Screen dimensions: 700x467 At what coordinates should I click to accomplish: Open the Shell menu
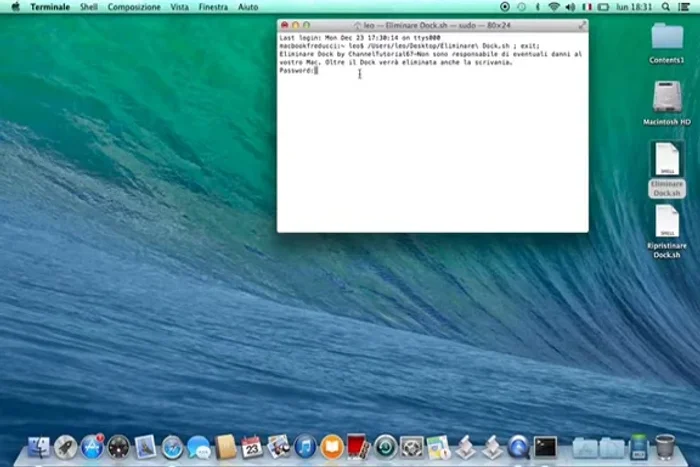click(x=89, y=7)
